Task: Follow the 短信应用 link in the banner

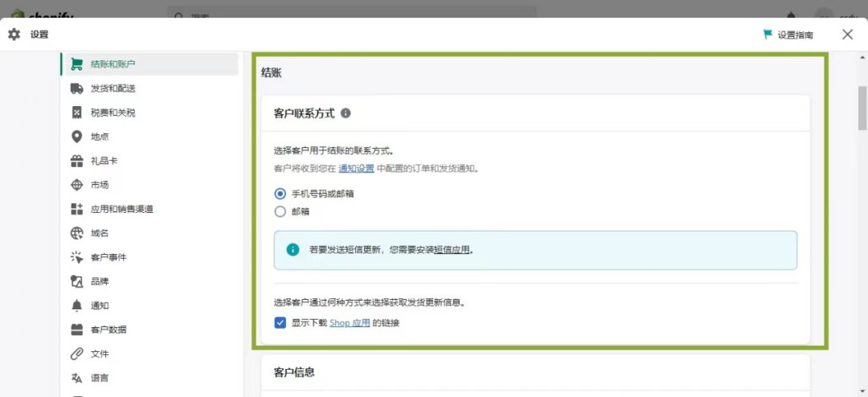Action: click(452, 250)
